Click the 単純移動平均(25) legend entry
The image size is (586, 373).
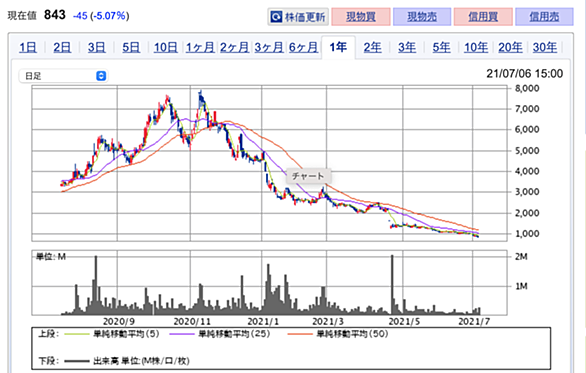[220, 334]
